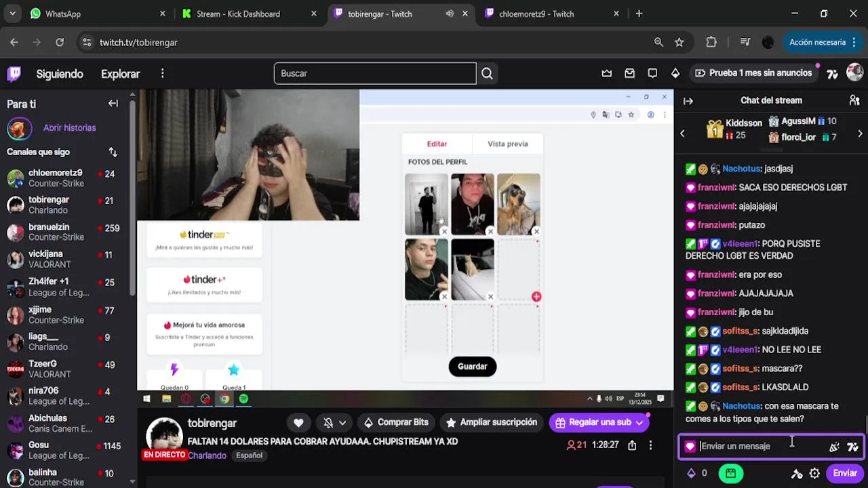The height and width of the screenshot is (488, 868).
Task: Open the notifications inbox icon
Action: (x=629, y=73)
